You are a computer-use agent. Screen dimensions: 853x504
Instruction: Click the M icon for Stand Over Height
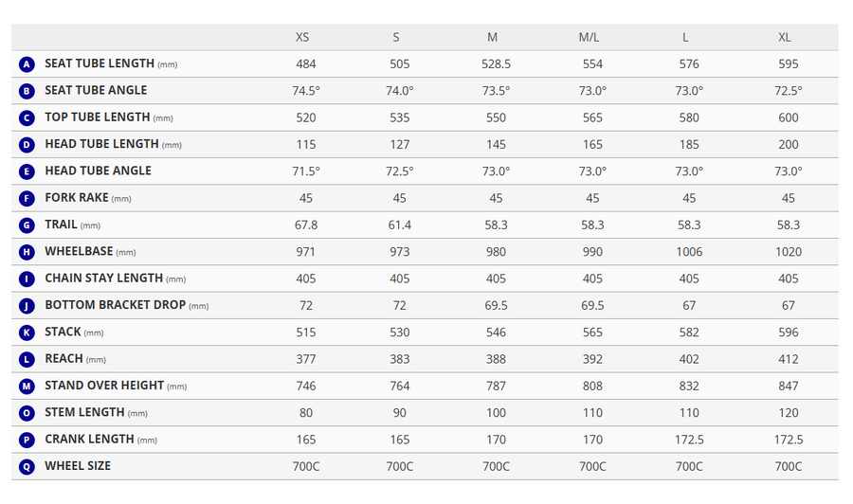pyautogui.click(x=27, y=386)
